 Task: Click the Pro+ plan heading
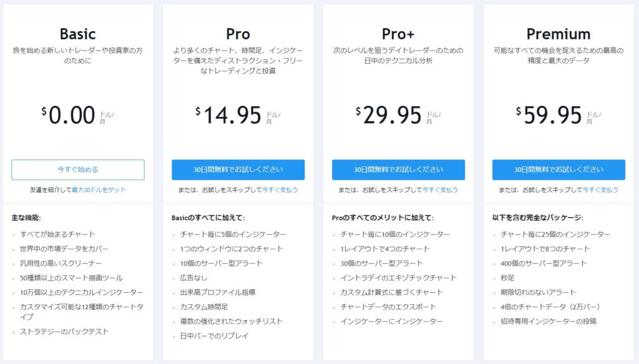(398, 34)
